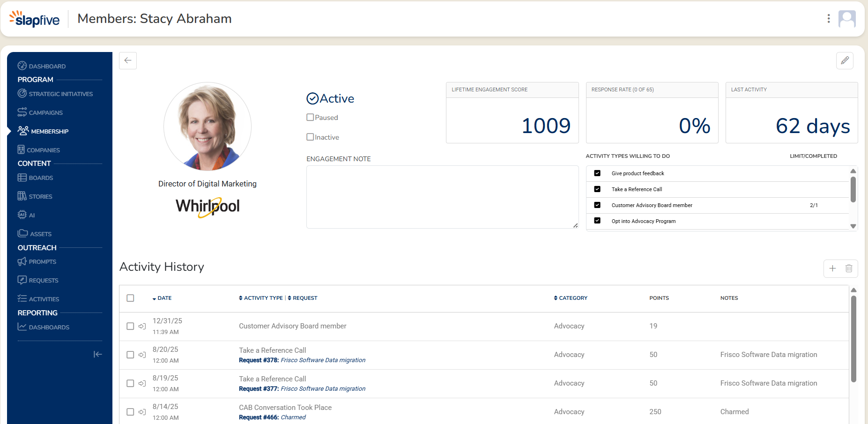Sort activity history by Request

point(303,298)
